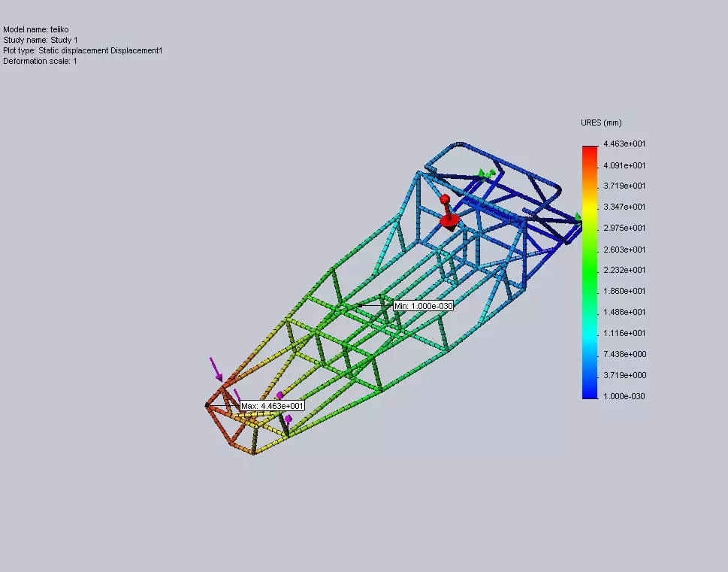Image resolution: width=728 pixels, height=572 pixels.
Task: Click legend value 4.091e+001
Action: [x=624, y=165]
